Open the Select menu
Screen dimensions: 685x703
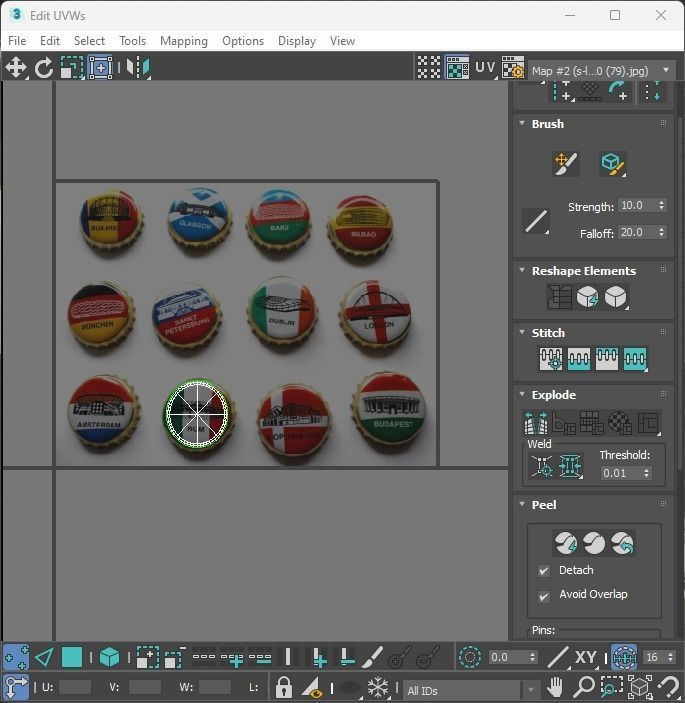point(89,41)
